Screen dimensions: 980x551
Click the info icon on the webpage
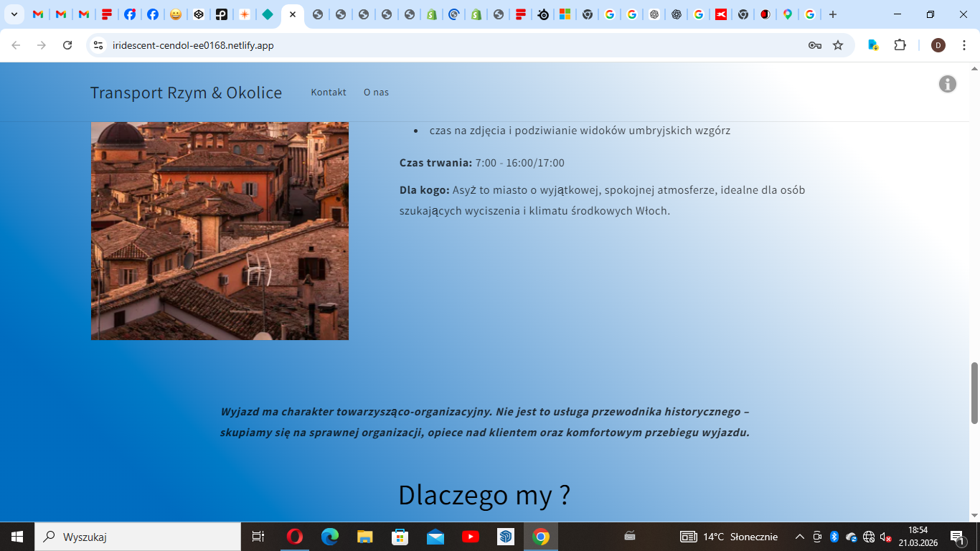947,84
